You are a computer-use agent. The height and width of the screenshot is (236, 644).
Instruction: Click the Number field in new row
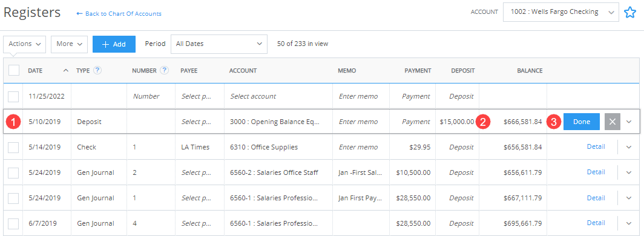click(x=151, y=96)
